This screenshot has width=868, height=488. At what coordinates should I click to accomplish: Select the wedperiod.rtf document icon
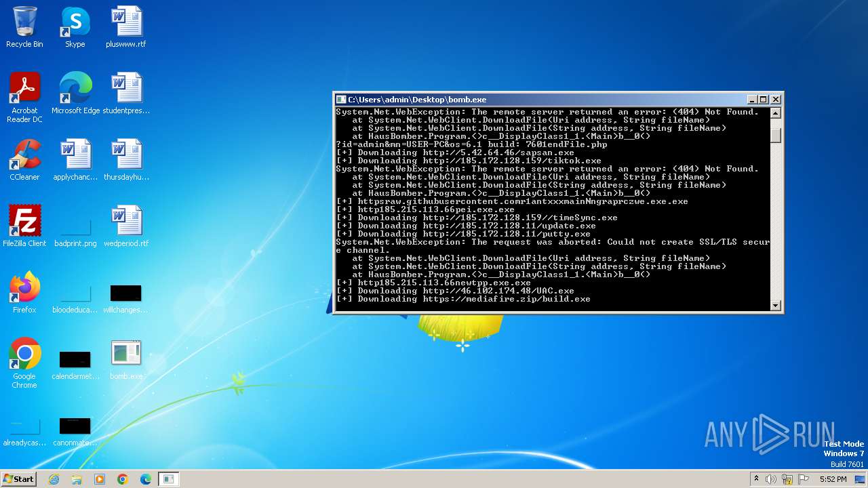click(126, 227)
